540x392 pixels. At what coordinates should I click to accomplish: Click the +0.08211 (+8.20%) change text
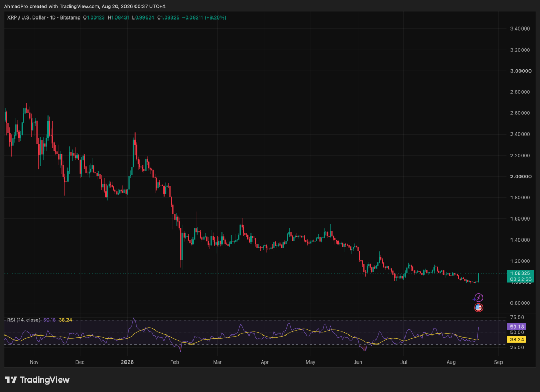point(204,17)
